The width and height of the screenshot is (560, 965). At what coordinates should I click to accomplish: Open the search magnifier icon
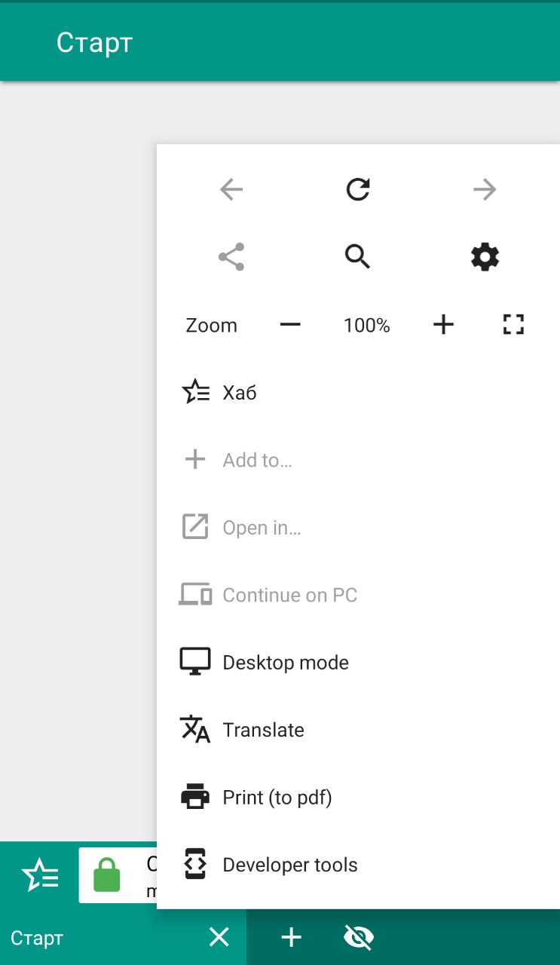coord(358,257)
